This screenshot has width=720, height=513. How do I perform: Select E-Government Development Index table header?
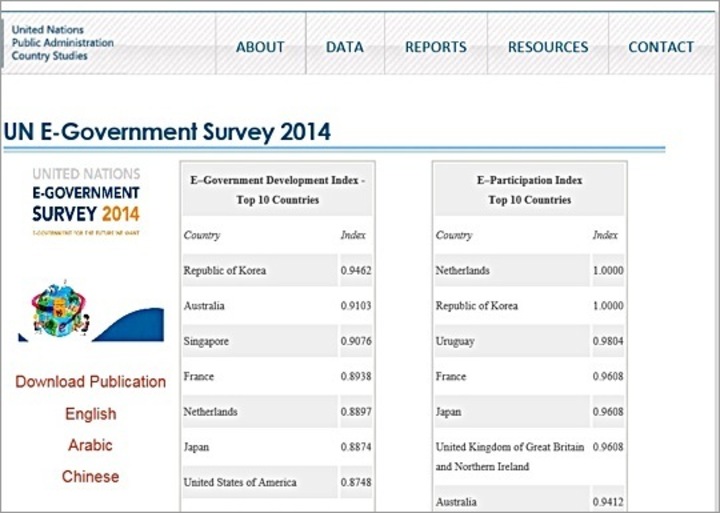pos(277,190)
